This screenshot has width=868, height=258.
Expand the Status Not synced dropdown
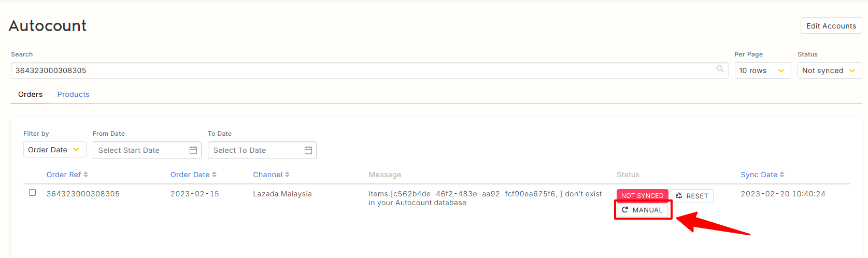coord(829,70)
